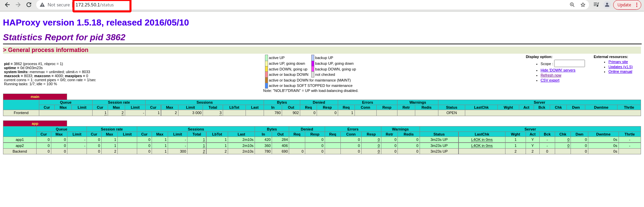Click the main proxy section header

pos(35,97)
